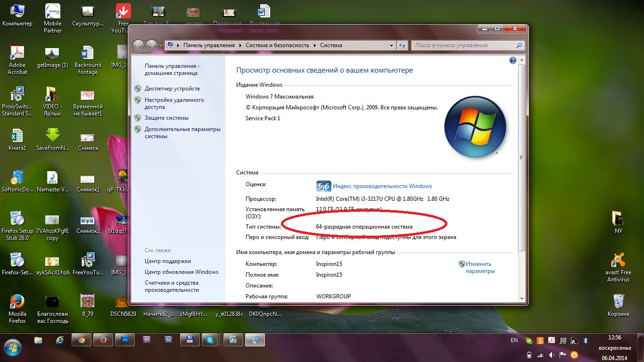This screenshot has width=644, height=362.
Task: Expand the first breadcrumb arrow before Панель управления
Action: click(178, 45)
